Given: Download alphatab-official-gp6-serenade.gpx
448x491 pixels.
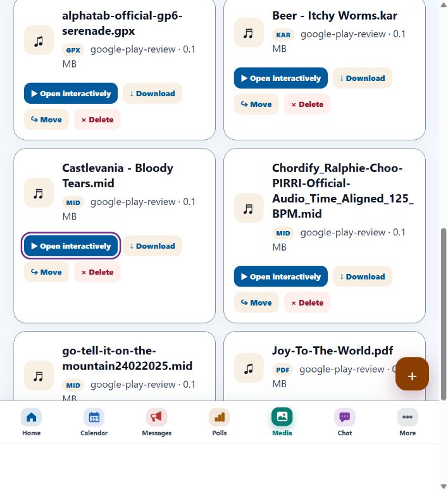Looking at the screenshot, I should (152, 93).
